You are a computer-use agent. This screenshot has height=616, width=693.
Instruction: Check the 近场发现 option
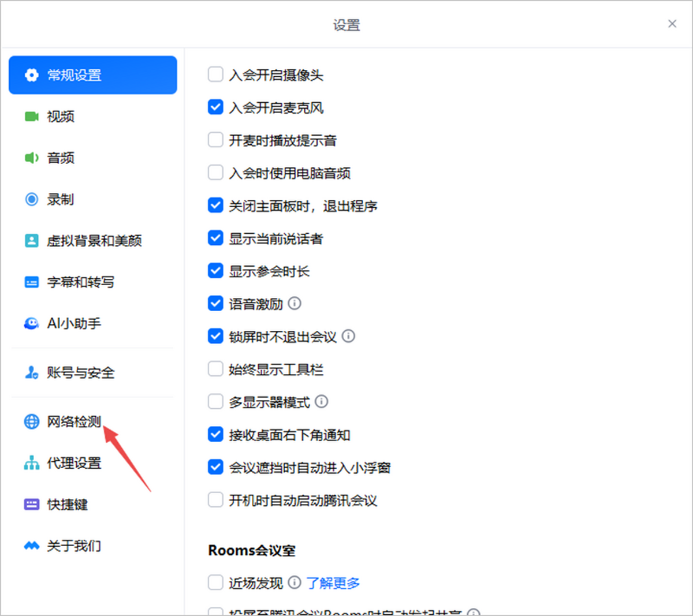click(x=215, y=583)
